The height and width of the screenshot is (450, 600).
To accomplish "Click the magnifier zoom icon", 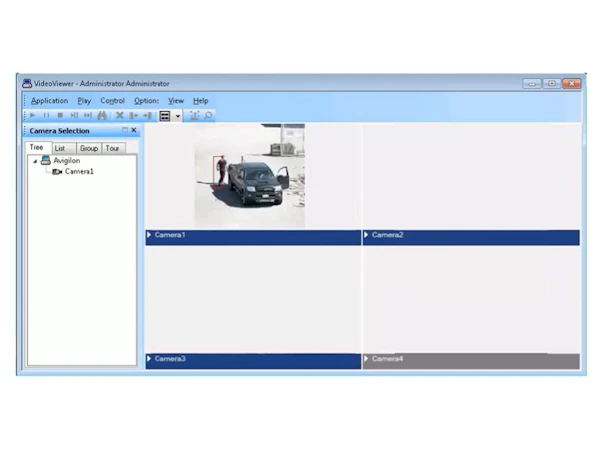I will point(208,115).
